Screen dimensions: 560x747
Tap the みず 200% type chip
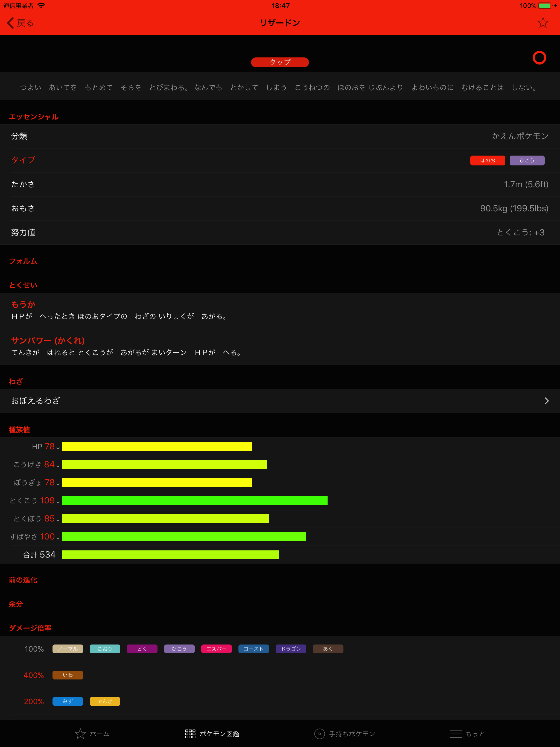68,701
